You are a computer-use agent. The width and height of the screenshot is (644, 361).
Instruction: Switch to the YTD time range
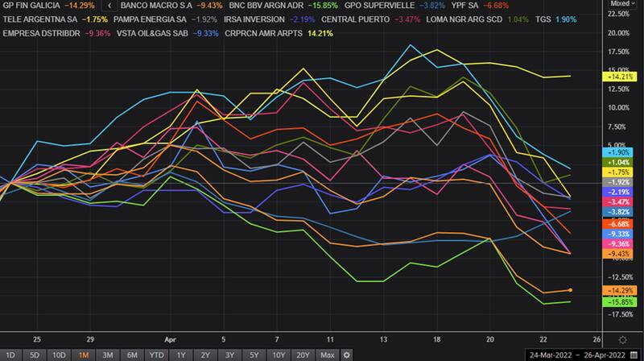(x=157, y=355)
